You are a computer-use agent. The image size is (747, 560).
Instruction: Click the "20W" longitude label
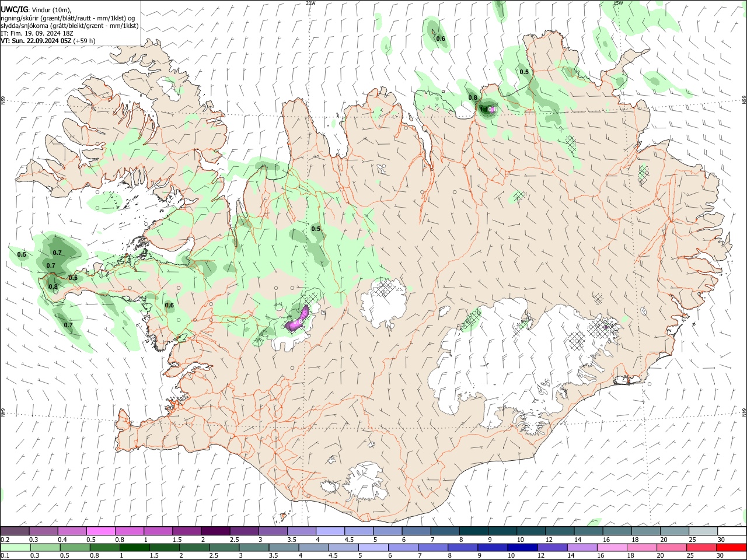310,3
